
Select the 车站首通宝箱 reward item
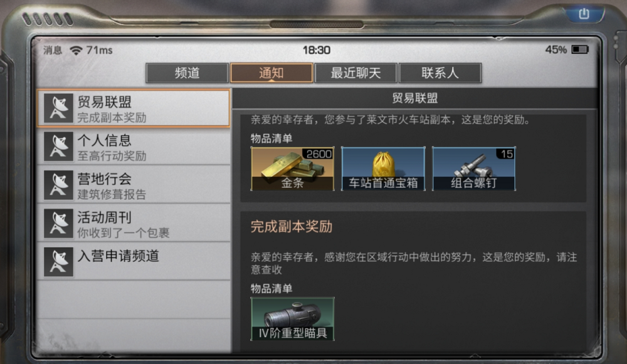point(383,169)
